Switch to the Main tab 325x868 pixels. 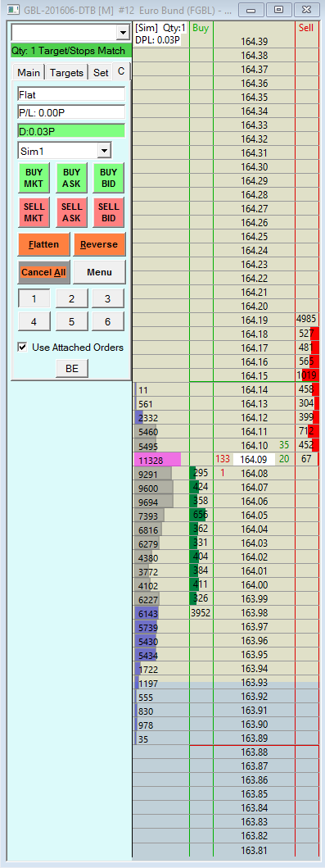click(28, 72)
